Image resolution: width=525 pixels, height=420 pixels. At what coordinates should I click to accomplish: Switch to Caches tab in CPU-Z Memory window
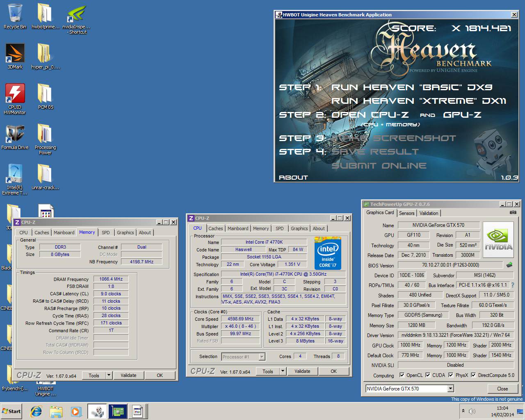42,232
